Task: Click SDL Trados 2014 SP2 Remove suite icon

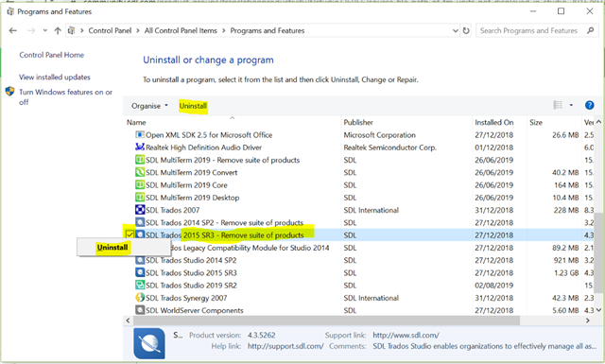Action: pos(140,222)
